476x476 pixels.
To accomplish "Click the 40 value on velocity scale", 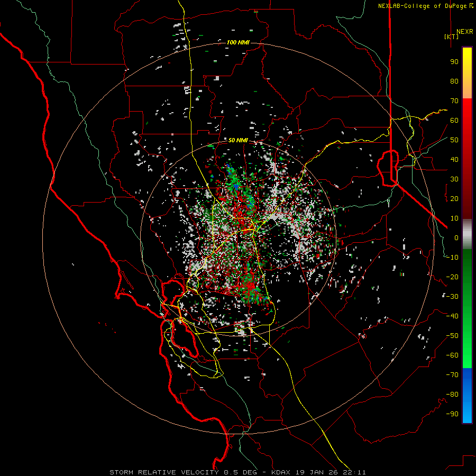I will pos(454,160).
